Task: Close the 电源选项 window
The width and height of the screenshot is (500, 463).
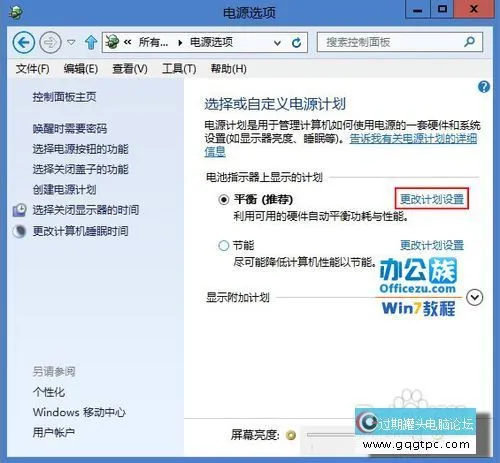Action: click(x=473, y=9)
